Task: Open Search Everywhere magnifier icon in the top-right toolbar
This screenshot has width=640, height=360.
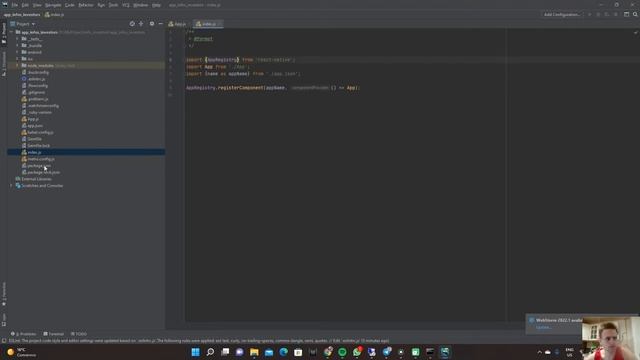Action: click(635, 14)
